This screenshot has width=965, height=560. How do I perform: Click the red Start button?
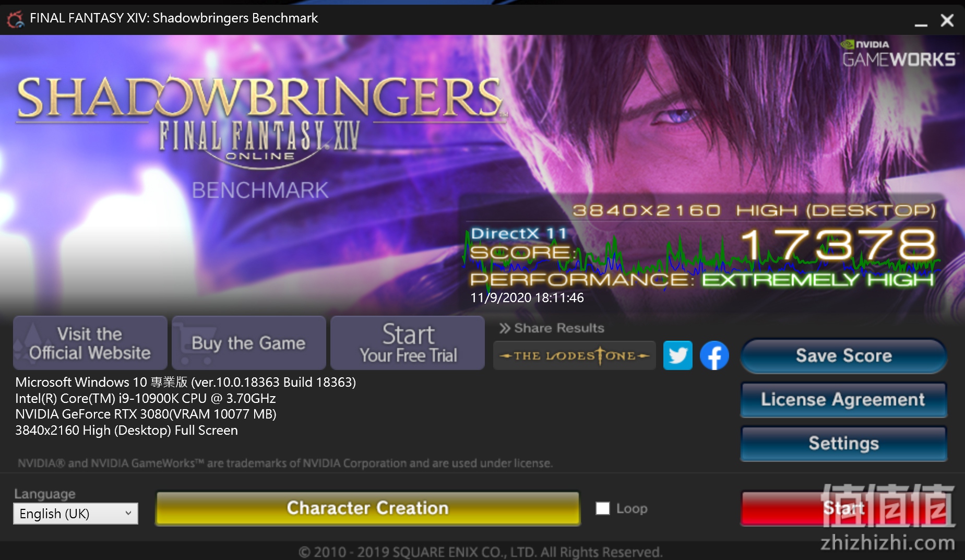tap(843, 508)
